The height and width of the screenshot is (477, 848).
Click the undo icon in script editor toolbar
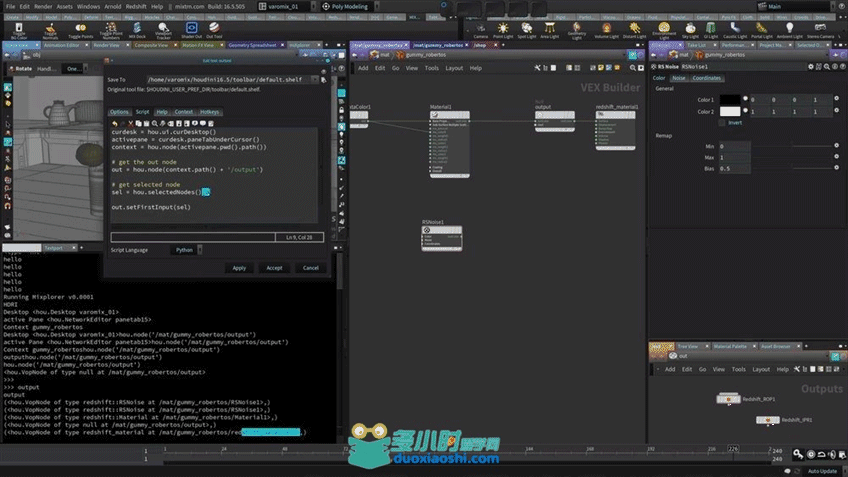click(x=115, y=123)
